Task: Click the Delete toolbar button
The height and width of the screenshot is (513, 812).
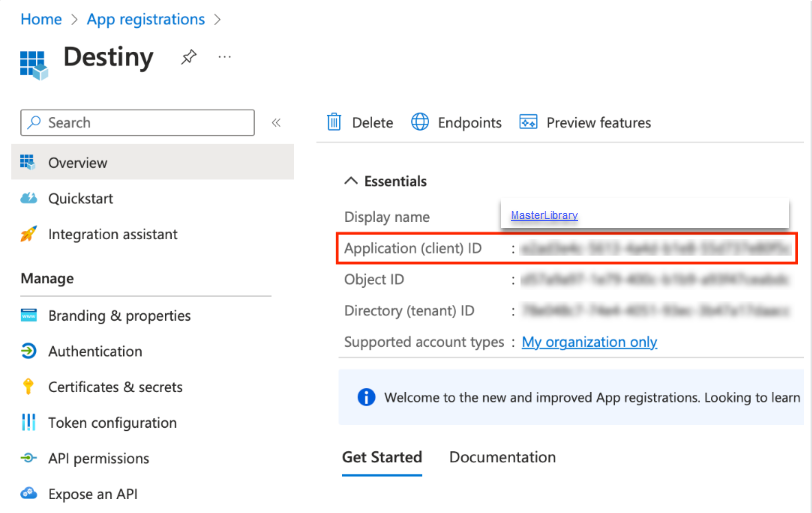Action: coord(359,122)
